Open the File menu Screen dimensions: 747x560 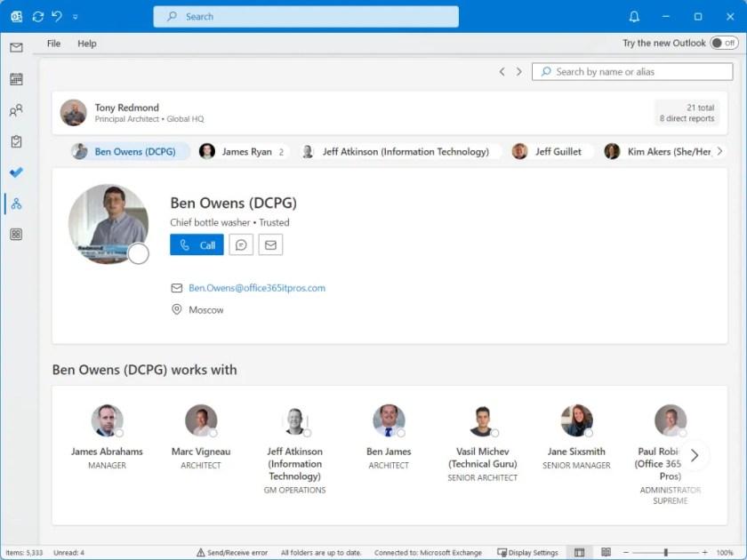54,44
